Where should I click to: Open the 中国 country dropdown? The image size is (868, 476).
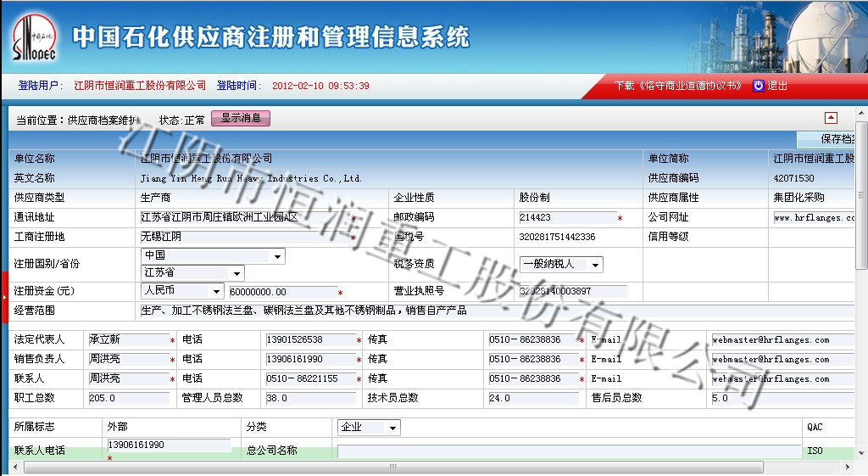[277, 256]
